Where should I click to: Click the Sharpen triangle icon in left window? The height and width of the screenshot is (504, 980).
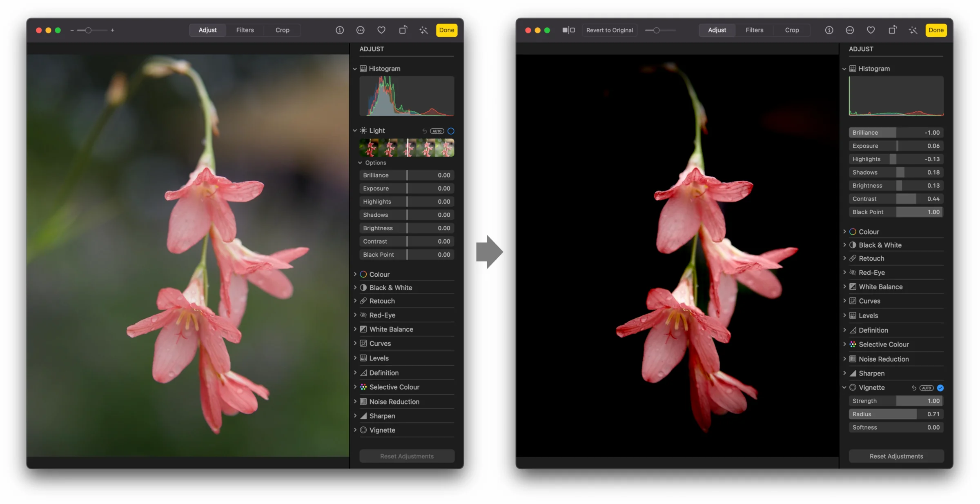[363, 416]
